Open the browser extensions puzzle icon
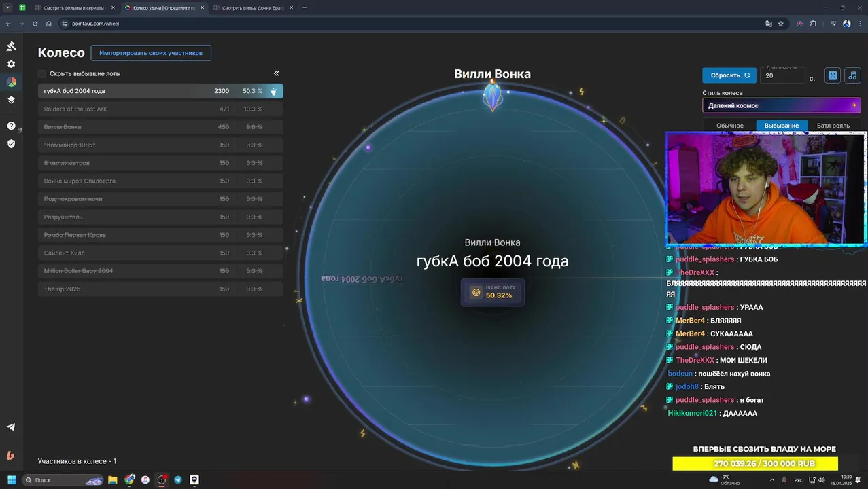Viewport: 868px width, 489px height. pos(813,24)
